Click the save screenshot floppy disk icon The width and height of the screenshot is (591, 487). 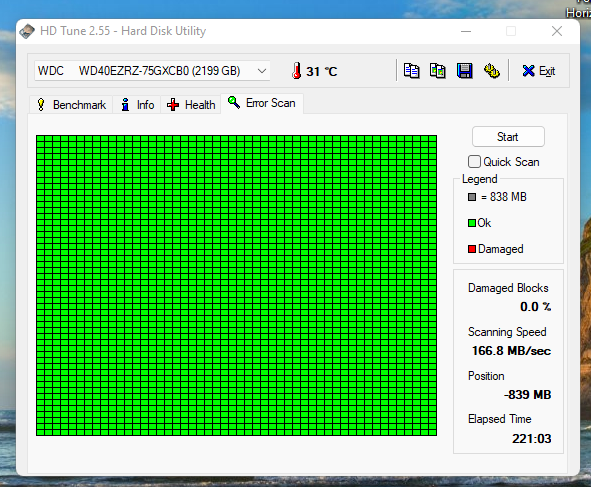tap(464, 70)
